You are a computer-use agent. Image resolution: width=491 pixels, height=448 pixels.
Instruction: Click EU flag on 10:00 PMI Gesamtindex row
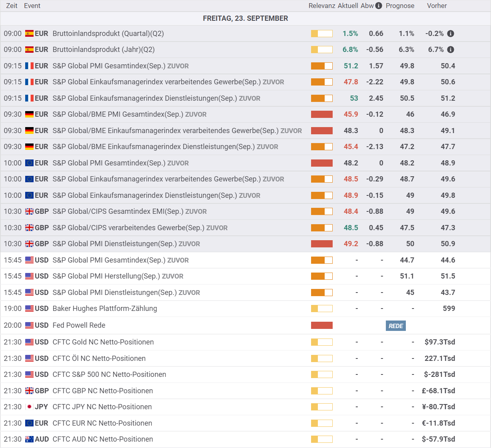pyautogui.click(x=29, y=163)
